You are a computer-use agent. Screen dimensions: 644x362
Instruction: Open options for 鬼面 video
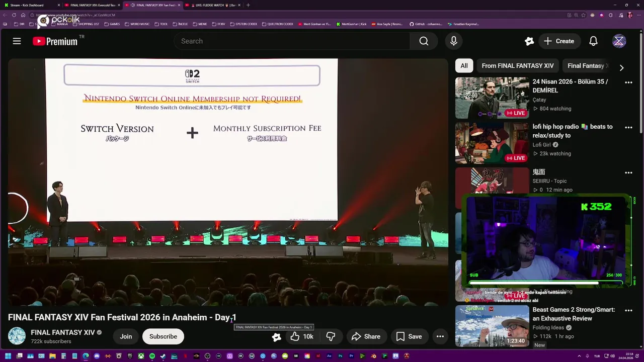pyautogui.click(x=628, y=172)
